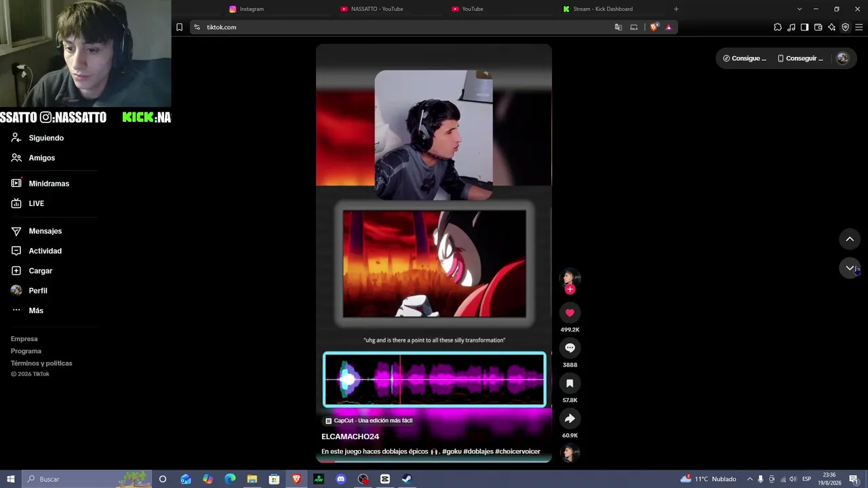The image size is (868, 488).
Task: Open the Brave VPN shield icon
Action: coord(846,27)
